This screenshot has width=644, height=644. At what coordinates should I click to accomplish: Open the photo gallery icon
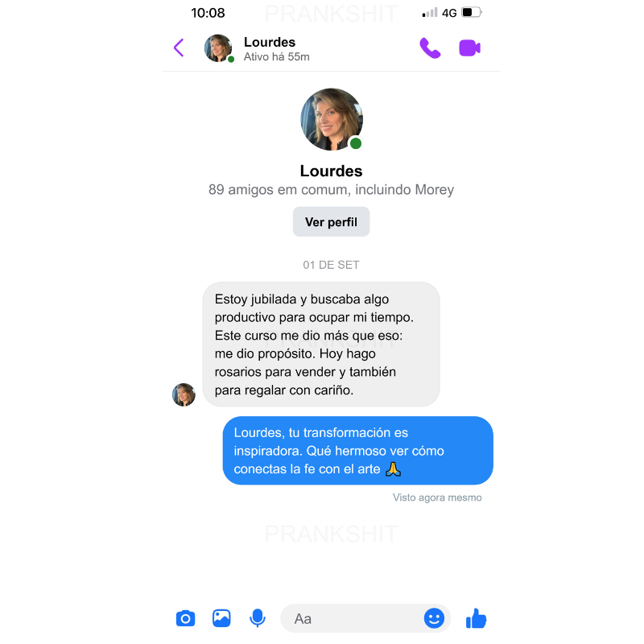coord(221,618)
